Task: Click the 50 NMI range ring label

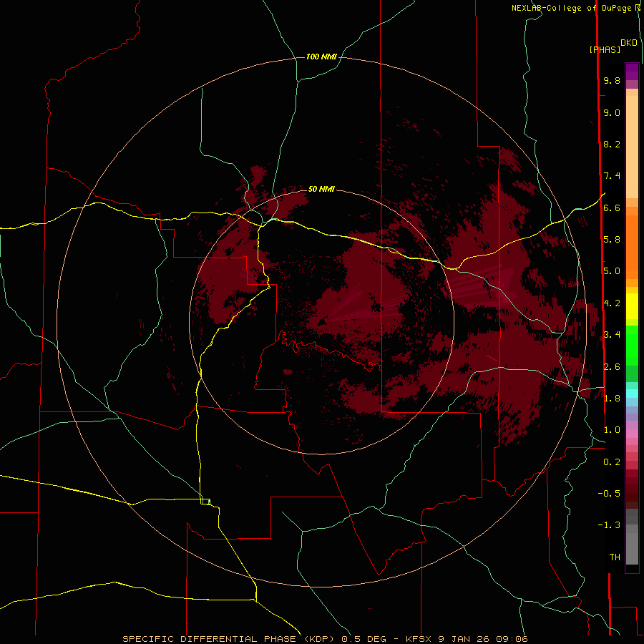Action: [x=321, y=189]
